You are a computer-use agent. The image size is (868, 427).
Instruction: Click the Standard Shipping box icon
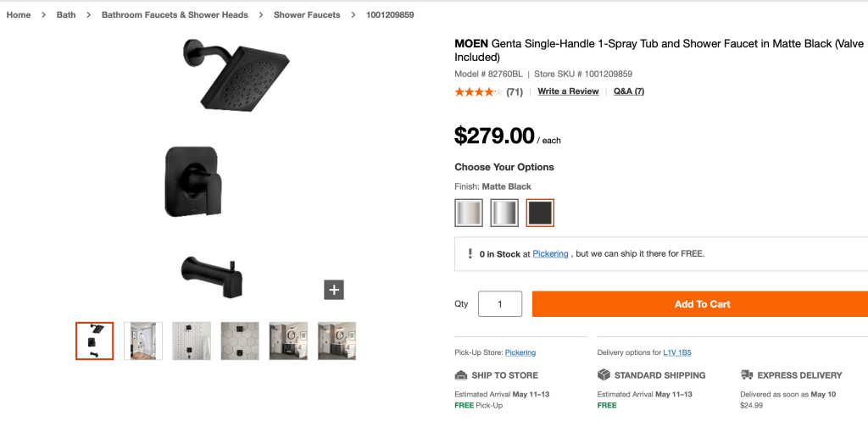(604, 374)
